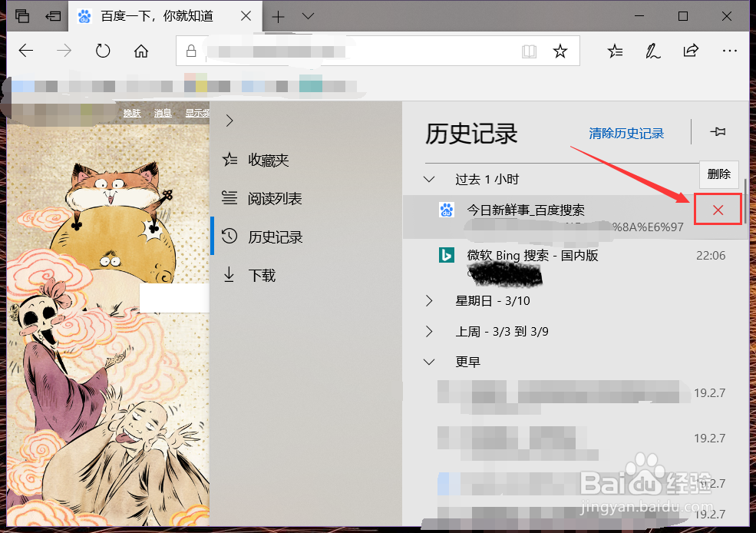Image resolution: width=756 pixels, height=533 pixels.
Task: Maximize the Edge browser window
Action: click(683, 16)
